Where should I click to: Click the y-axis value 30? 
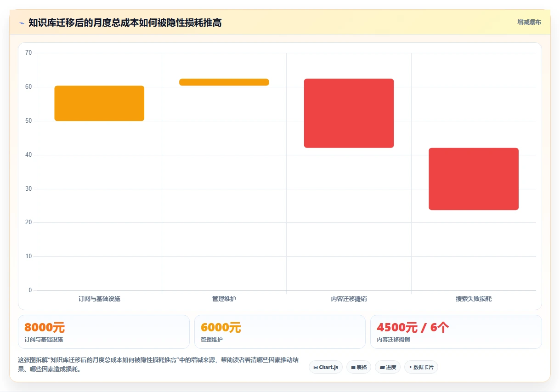coord(28,189)
